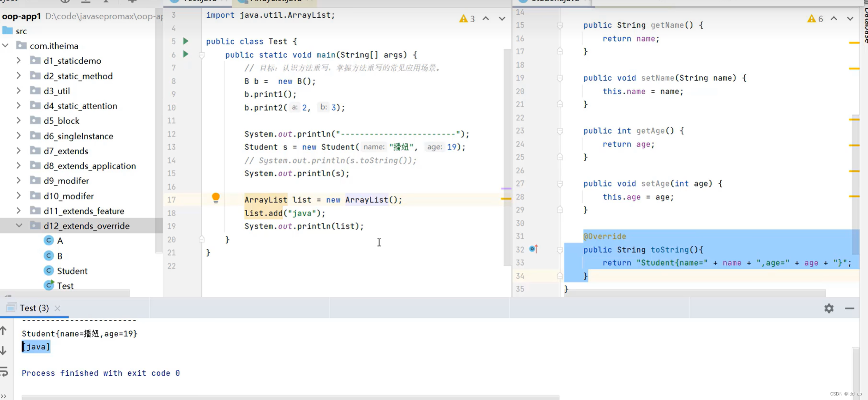The width and height of the screenshot is (868, 400).
Task: Click the vertical scrollbar of the Student editor
Action: point(855,185)
